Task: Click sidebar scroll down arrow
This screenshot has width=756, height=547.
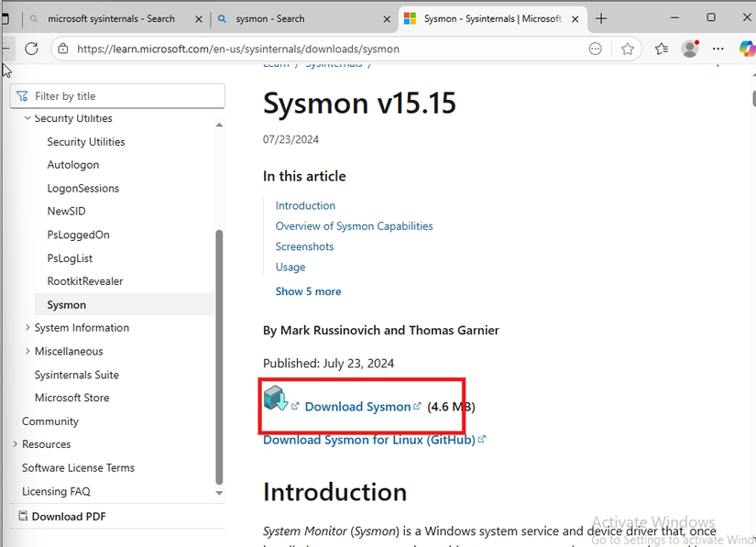Action: click(x=219, y=493)
